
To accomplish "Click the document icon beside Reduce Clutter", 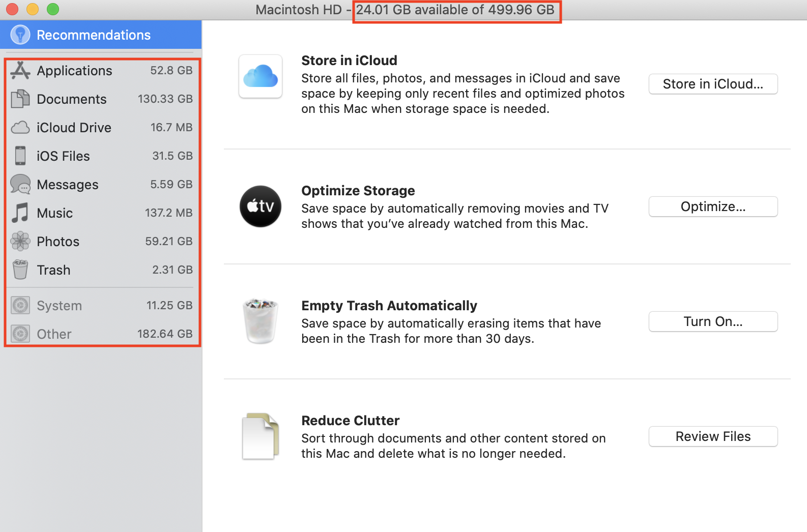I will (261, 436).
